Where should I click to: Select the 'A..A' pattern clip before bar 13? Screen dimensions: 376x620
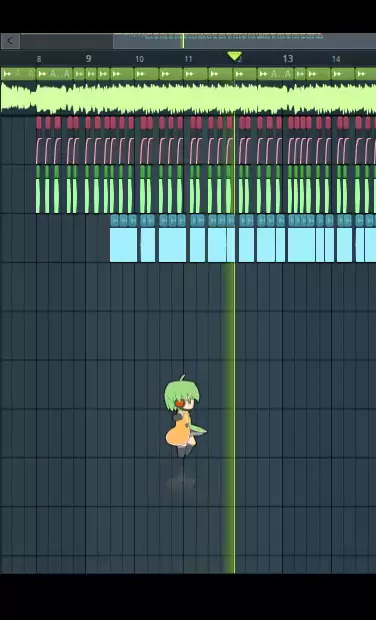coord(275,74)
